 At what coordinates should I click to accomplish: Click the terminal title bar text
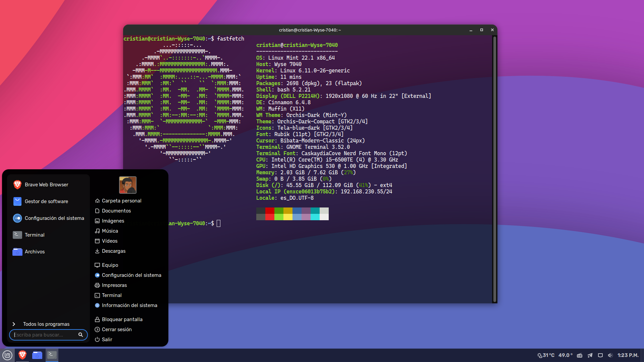coord(310,30)
